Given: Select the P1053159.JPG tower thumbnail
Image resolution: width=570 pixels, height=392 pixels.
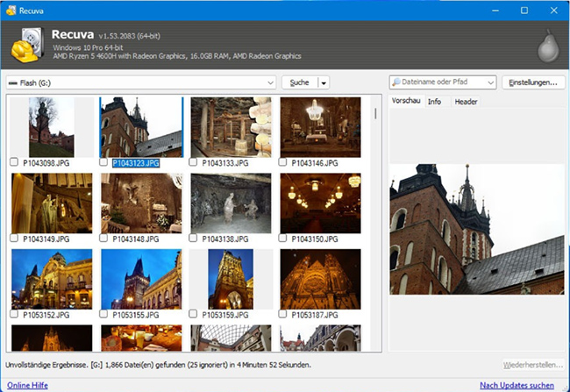Looking at the screenshot, I should point(231,279).
